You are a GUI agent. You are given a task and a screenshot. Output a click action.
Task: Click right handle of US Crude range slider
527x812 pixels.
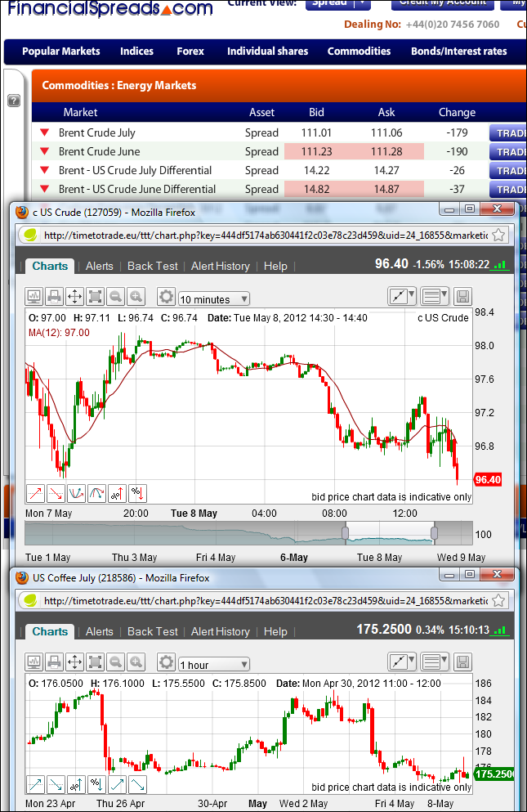pyautogui.click(x=435, y=533)
